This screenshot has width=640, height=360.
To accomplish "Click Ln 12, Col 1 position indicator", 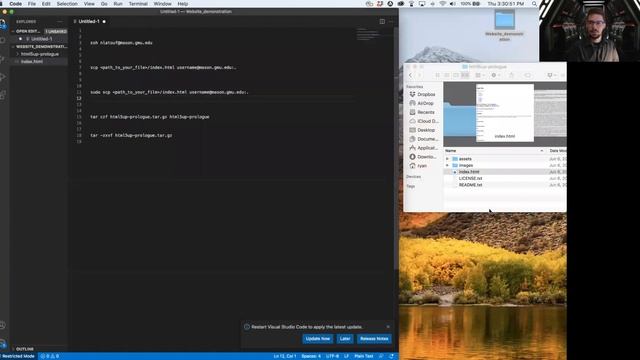I will pos(285,356).
